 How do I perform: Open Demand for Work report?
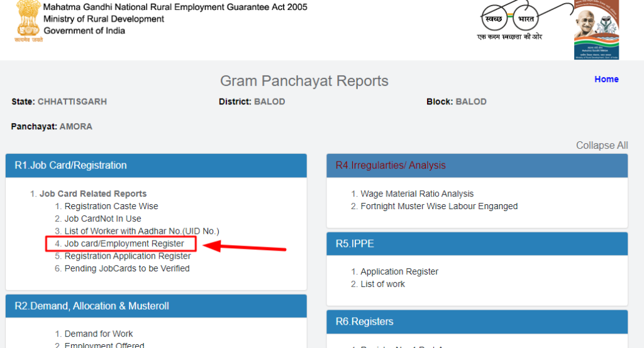coord(99,334)
